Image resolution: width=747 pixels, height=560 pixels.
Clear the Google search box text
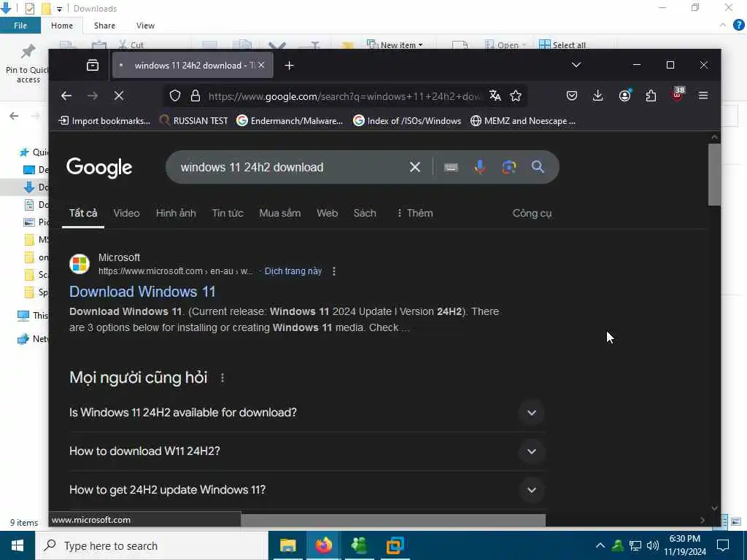pyautogui.click(x=415, y=167)
